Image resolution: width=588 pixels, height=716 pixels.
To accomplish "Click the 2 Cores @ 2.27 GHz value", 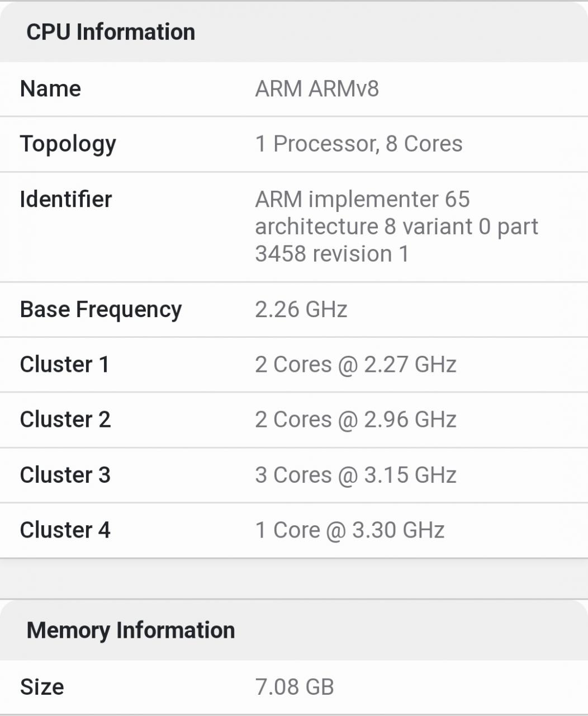I will coord(356,364).
